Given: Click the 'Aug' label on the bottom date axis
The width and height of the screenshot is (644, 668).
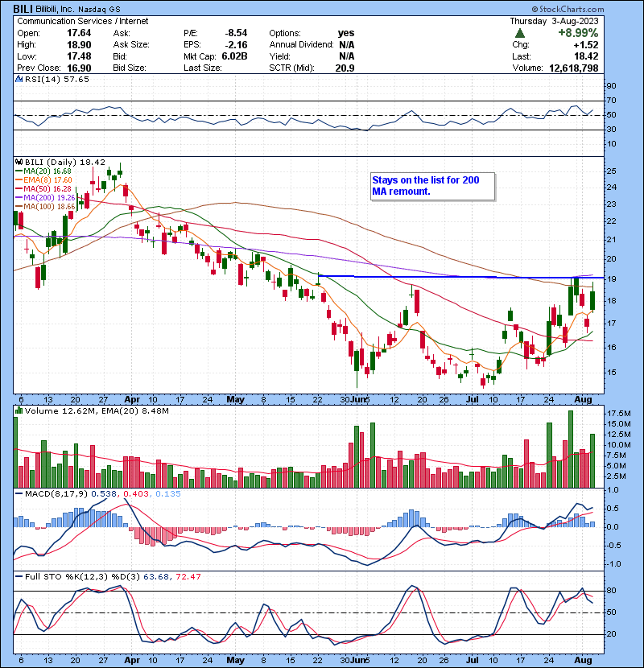Looking at the screenshot, I should click(x=583, y=660).
